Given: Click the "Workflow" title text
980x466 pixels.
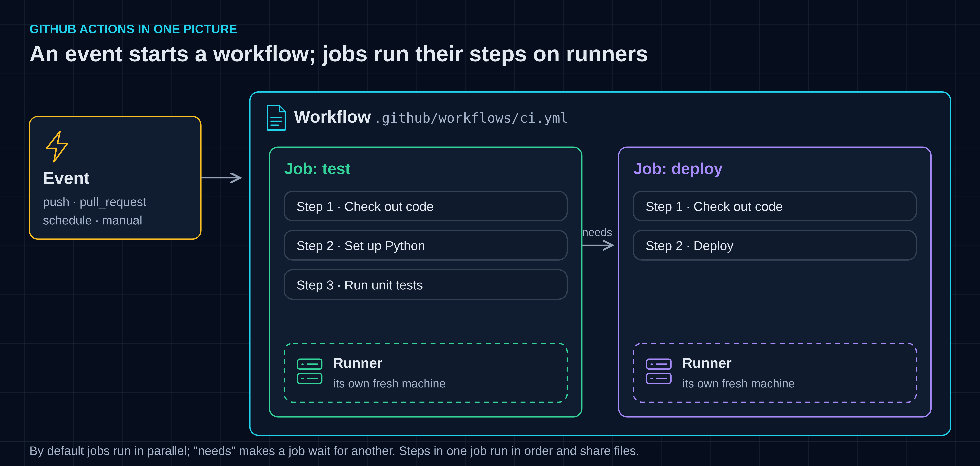Looking at the screenshot, I should coord(332,117).
